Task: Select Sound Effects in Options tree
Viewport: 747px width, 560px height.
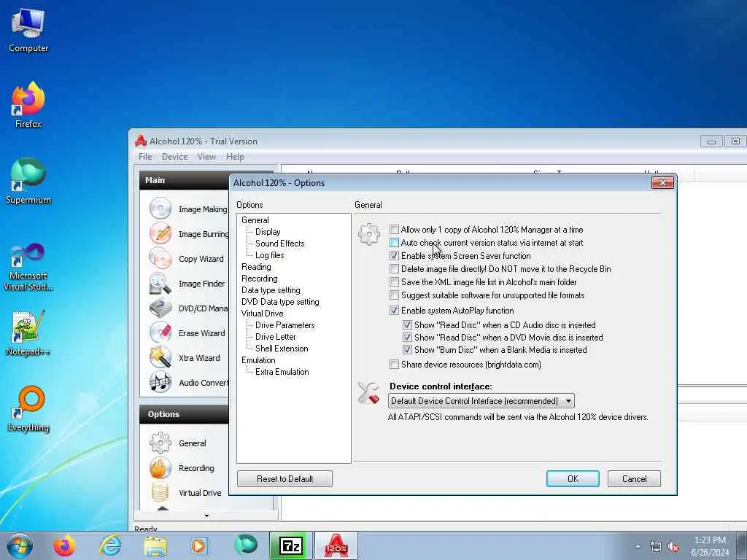Action: (x=279, y=244)
